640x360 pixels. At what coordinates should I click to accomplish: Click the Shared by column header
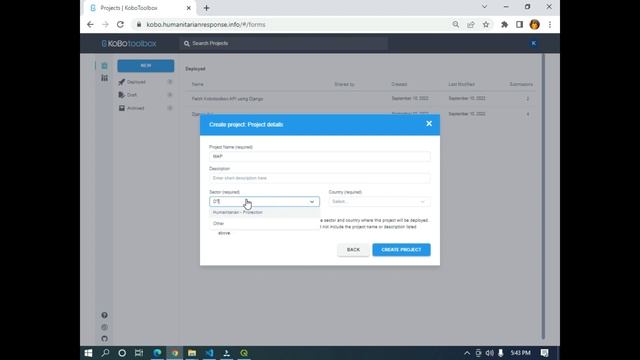(344, 84)
